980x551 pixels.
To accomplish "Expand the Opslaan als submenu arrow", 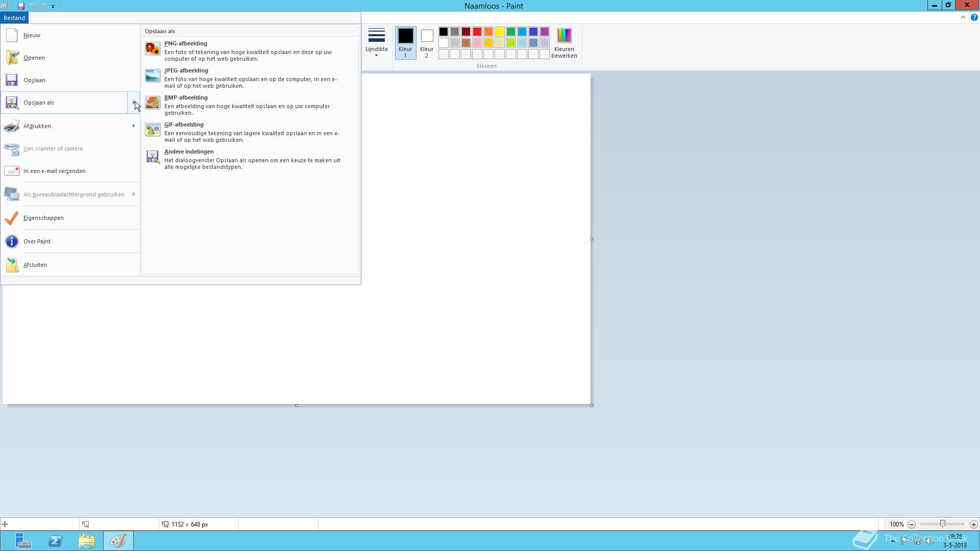I will coord(134,103).
